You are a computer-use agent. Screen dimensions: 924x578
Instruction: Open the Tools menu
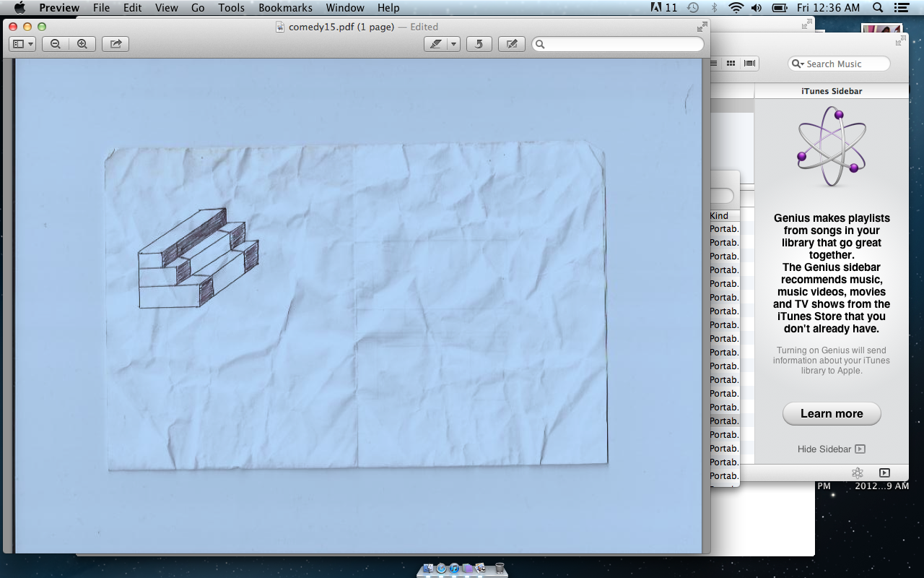pyautogui.click(x=232, y=8)
